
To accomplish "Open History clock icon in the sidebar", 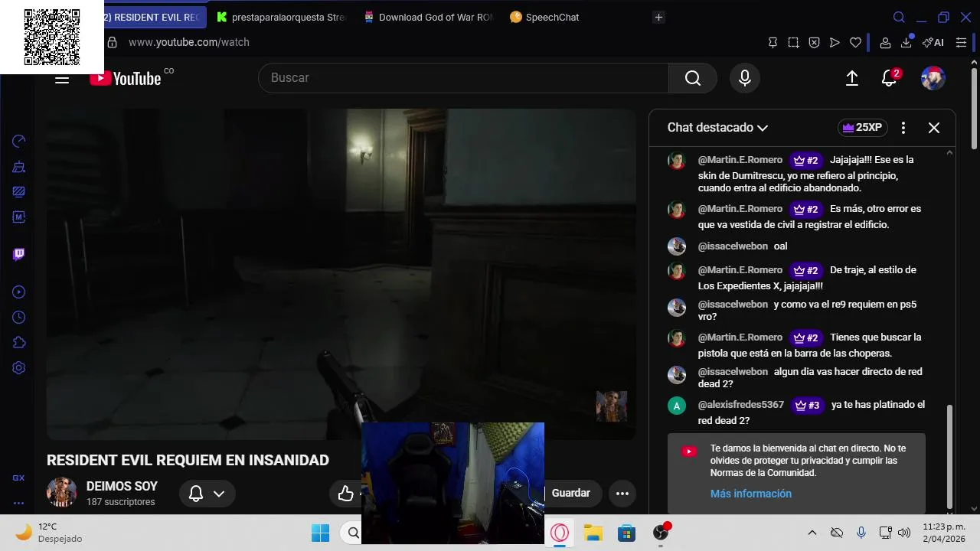I will click(x=19, y=317).
